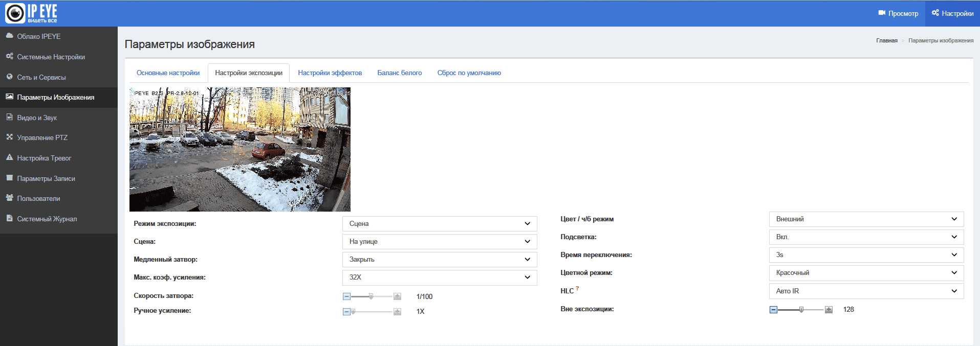Switch to Баланс белого tab
This screenshot has width=980, height=346.
click(x=399, y=73)
